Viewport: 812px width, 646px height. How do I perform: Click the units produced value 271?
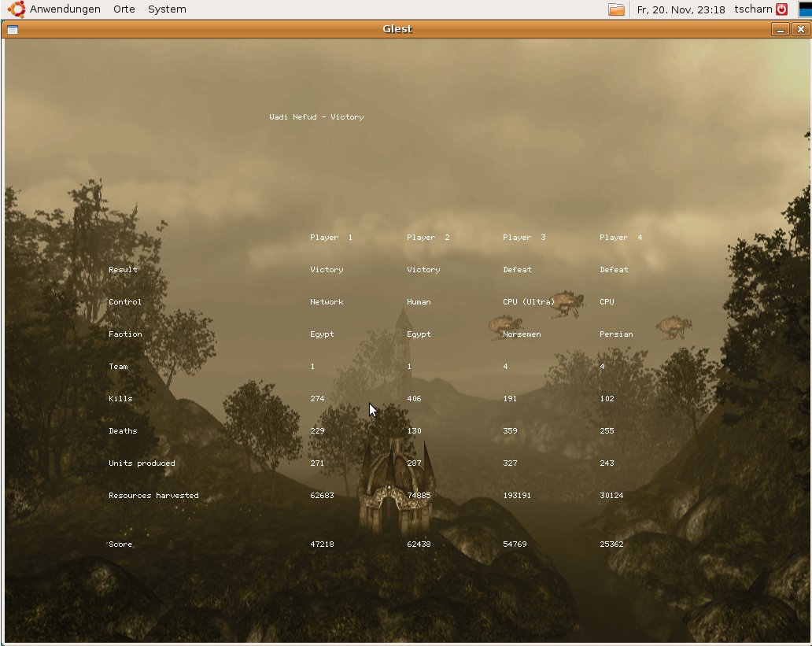pos(317,463)
